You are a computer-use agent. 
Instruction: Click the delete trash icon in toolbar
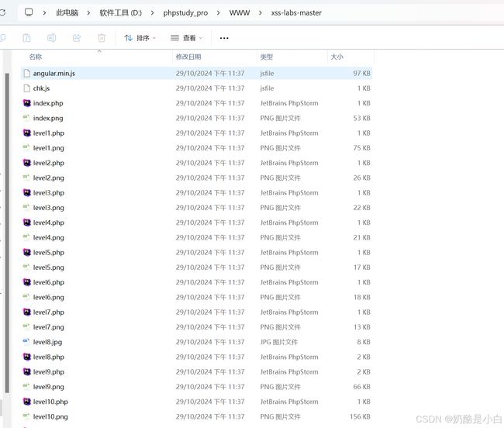coord(102,38)
